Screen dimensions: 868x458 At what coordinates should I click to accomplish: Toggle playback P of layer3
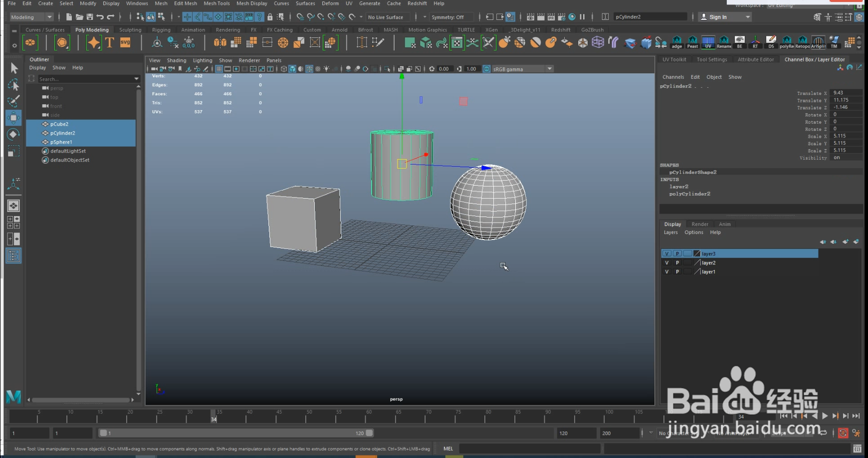pyautogui.click(x=677, y=253)
